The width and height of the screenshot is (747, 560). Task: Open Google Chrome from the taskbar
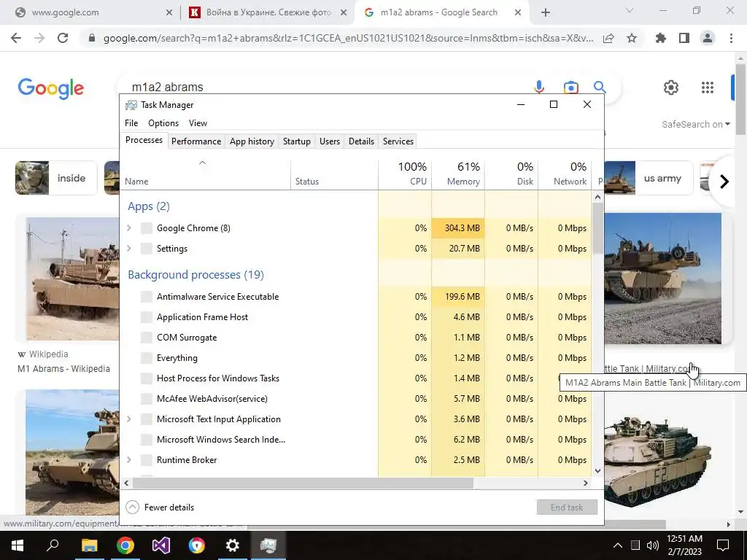[x=125, y=545]
